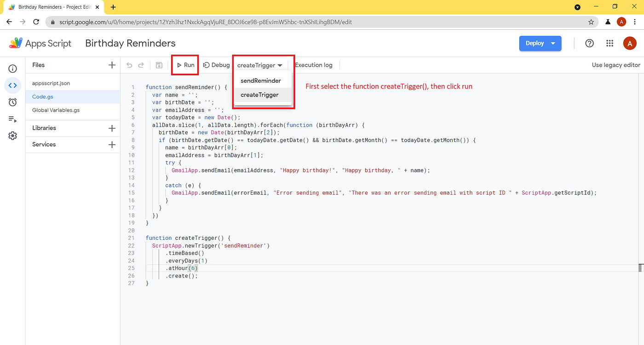Screen dimensions: 644x345
Task: Add a new file to the project
Action: (111, 65)
